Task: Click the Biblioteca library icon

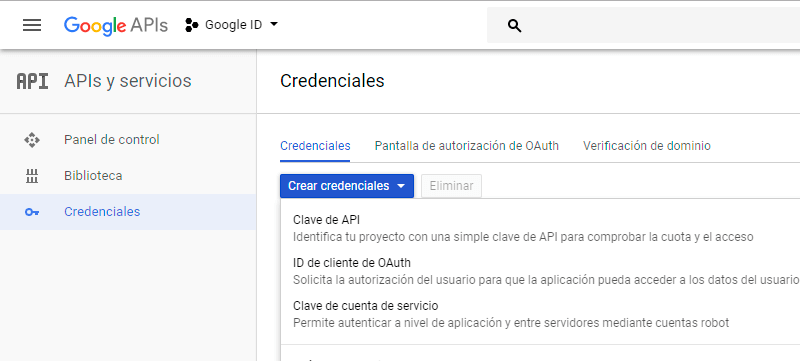Action: point(32,176)
